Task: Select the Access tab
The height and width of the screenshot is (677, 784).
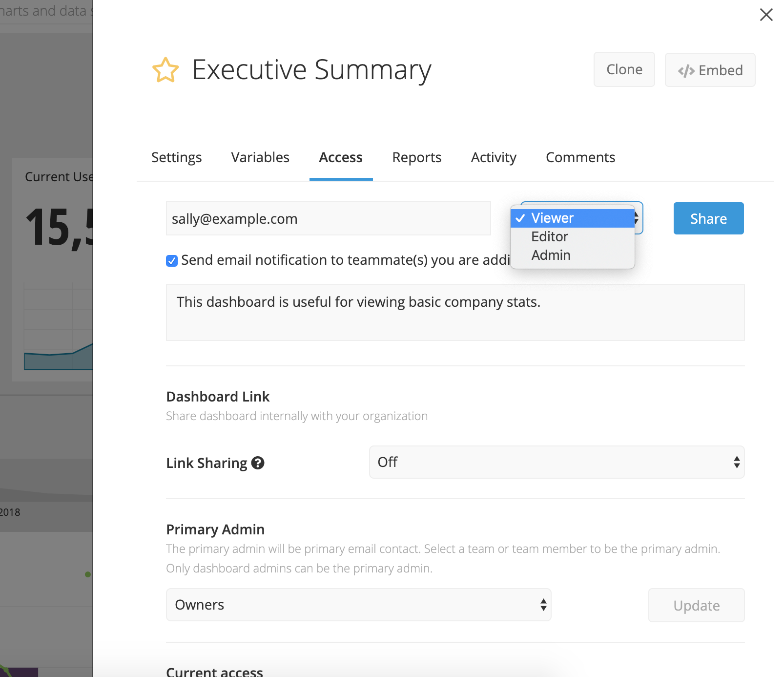Action: (x=341, y=157)
